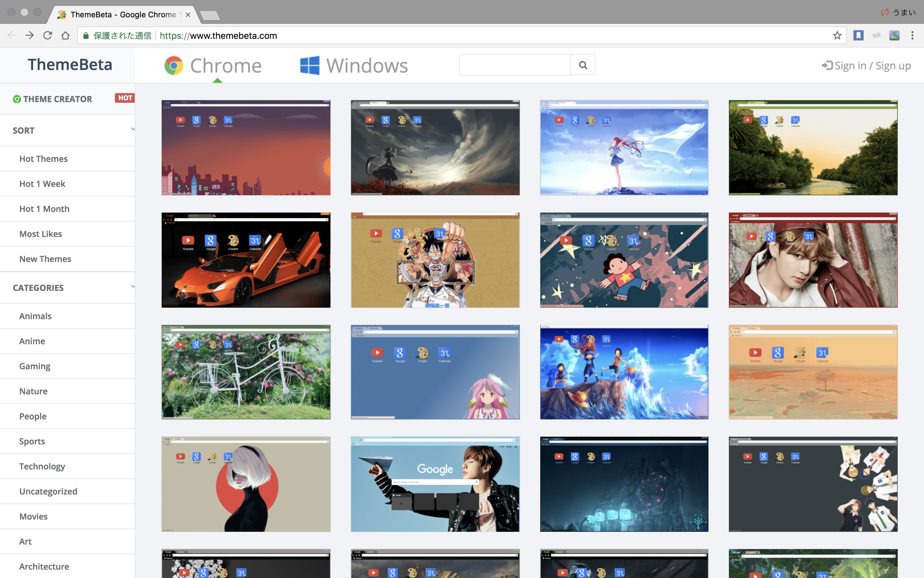This screenshot has height=578, width=924.
Task: Open the ThemeBeta home logo
Action: (x=70, y=64)
